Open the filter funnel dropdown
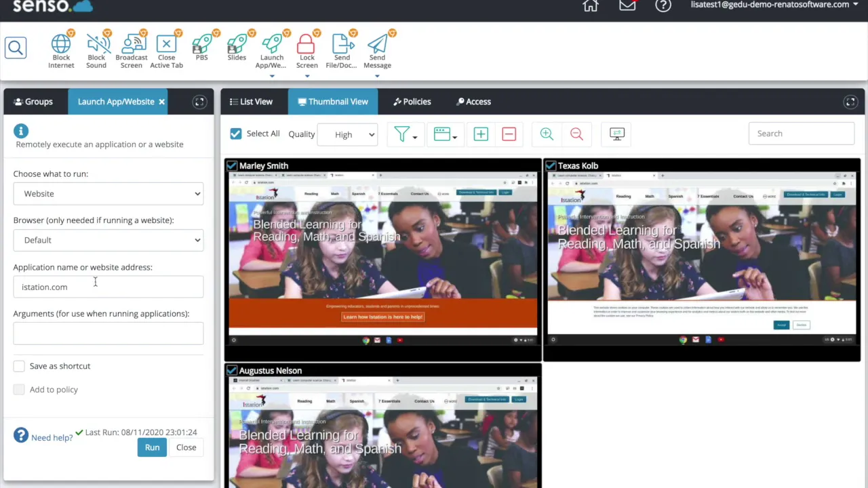Viewport: 868px width, 488px height. point(406,134)
